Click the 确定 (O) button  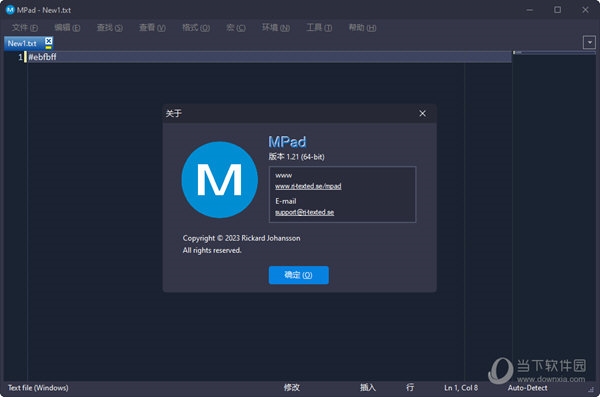(x=298, y=275)
